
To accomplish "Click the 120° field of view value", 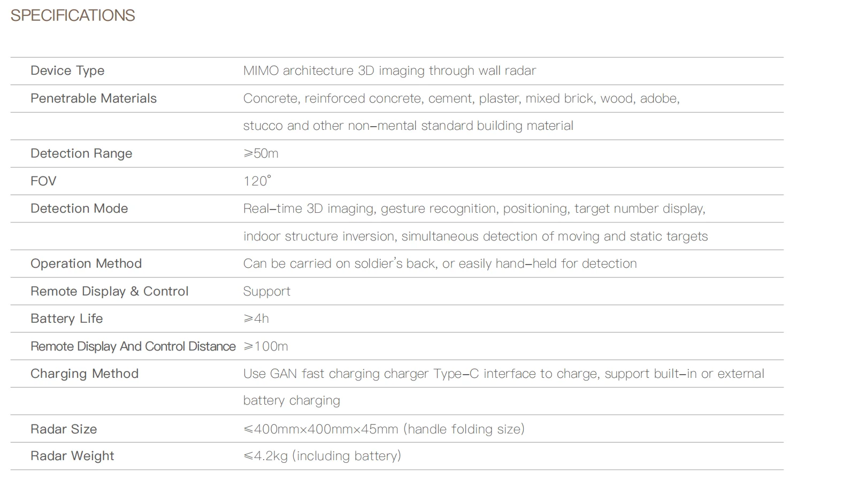I will (257, 181).
